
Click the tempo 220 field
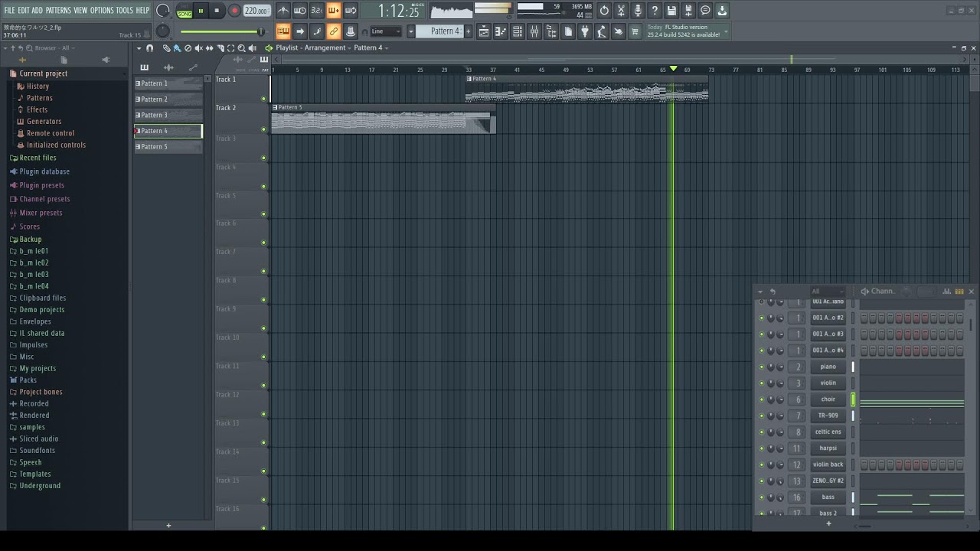pyautogui.click(x=256, y=11)
